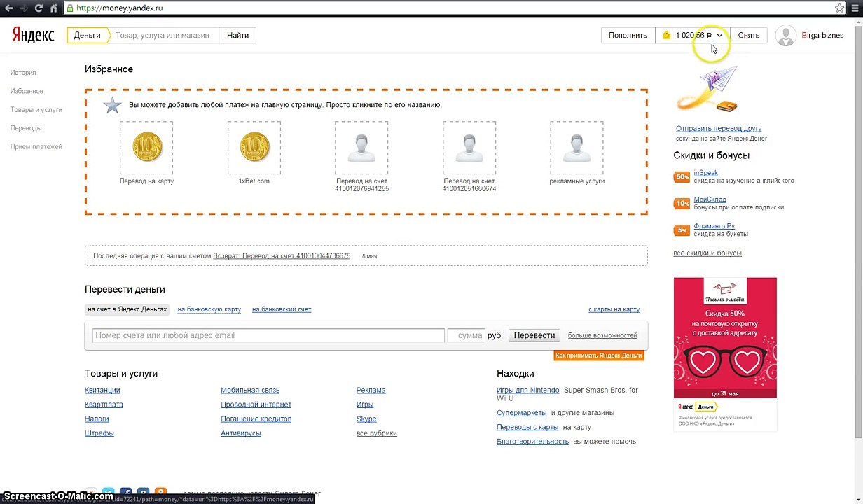Image resolution: width=863 pixels, height=504 pixels.
Task: Go back with the browser back arrow
Action: 9,8
